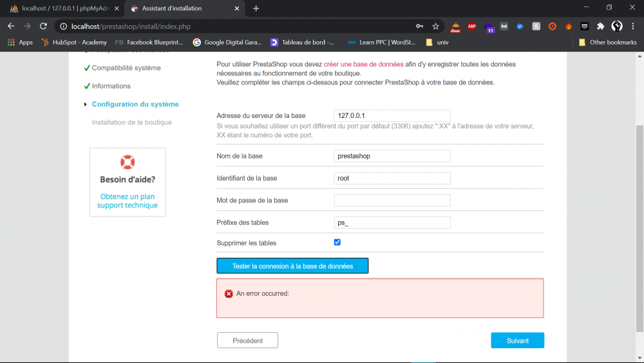Open the HubSpot - Academy bookmark
The height and width of the screenshot is (363, 644).
tap(74, 43)
